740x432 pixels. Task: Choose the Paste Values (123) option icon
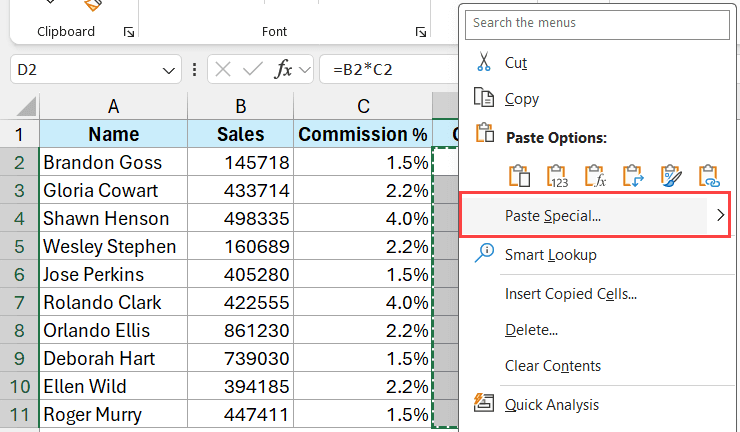[557, 177]
